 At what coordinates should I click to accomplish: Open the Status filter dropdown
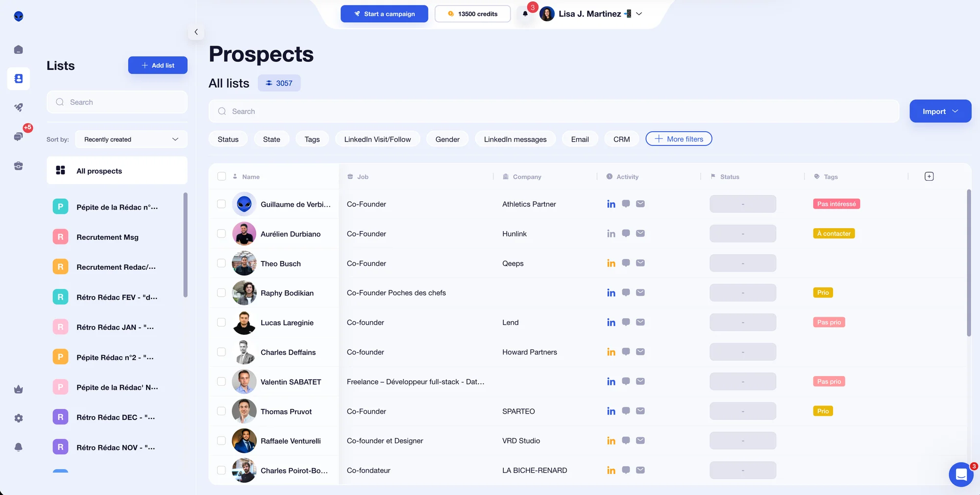(x=228, y=139)
